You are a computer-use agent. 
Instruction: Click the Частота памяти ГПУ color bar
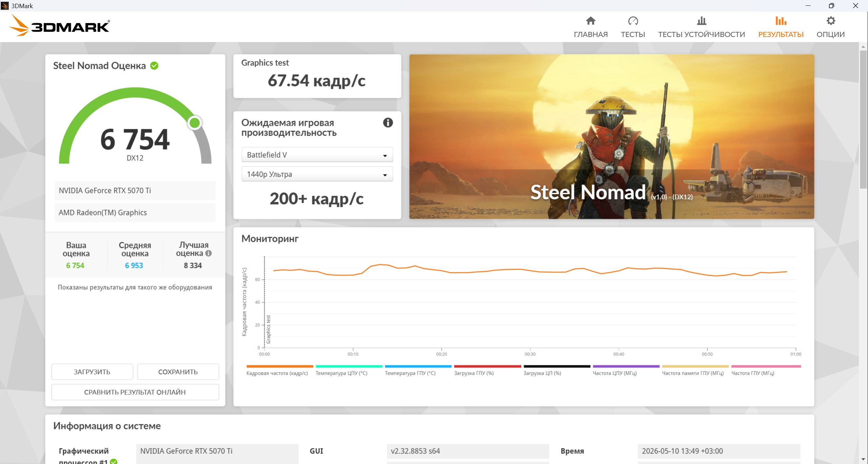tap(695, 366)
